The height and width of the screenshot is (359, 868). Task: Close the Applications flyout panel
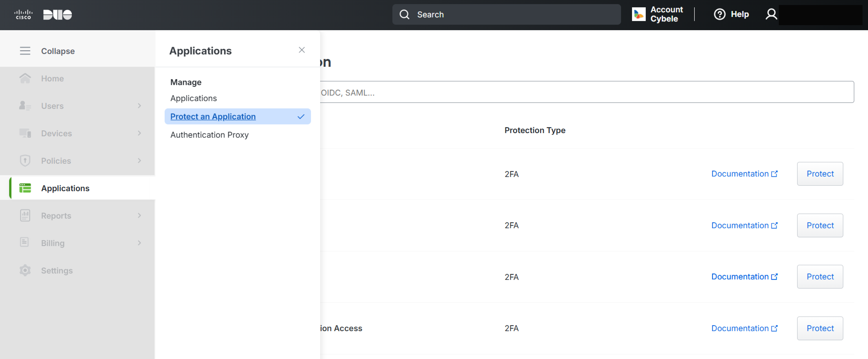tap(302, 50)
